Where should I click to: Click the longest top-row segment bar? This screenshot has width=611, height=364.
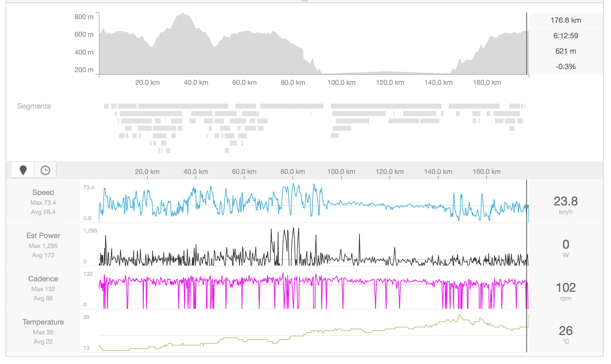pos(386,106)
